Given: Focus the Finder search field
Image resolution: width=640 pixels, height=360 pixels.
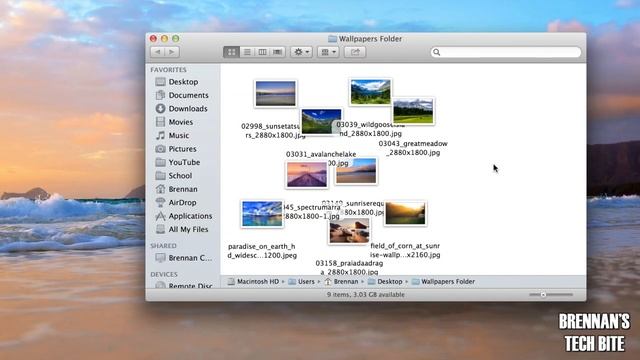Looking at the screenshot, I should click(506, 52).
